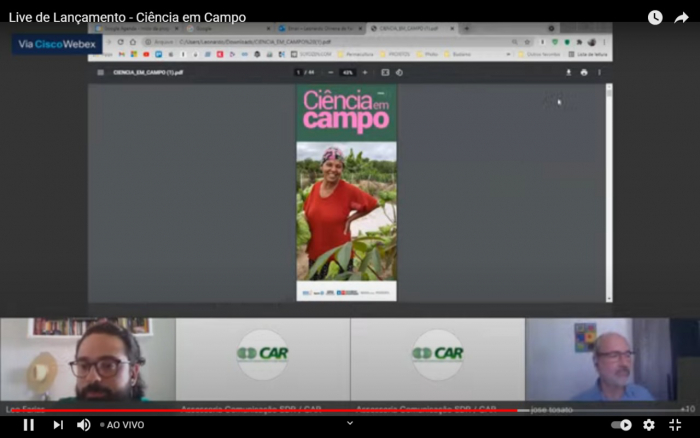The width and height of the screenshot is (700, 438).
Task: Exit fullscreen mode
Action: (675, 425)
